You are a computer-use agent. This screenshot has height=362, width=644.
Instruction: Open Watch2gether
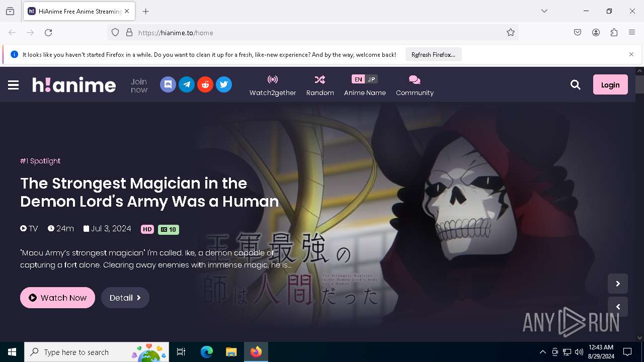tap(273, 85)
